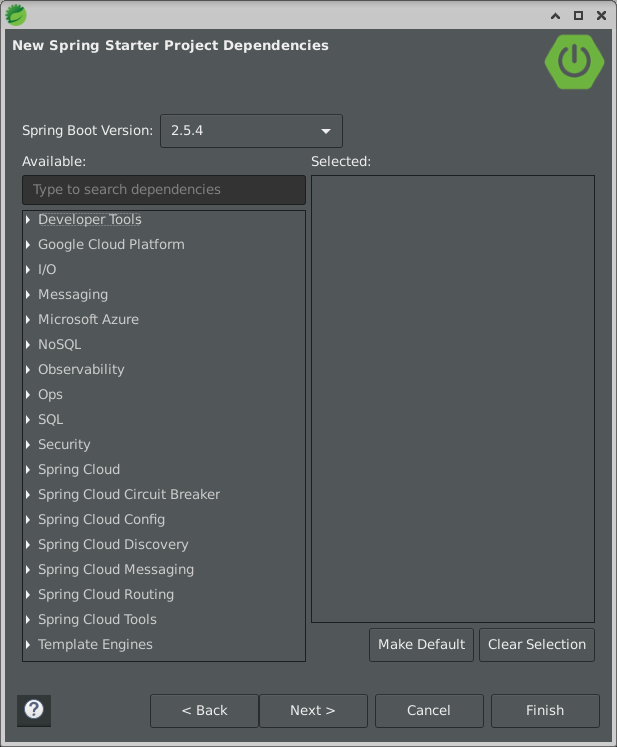This screenshot has width=617, height=747.
Task: Select the Spring Cloud Circuit Breaker label
Action: point(129,495)
